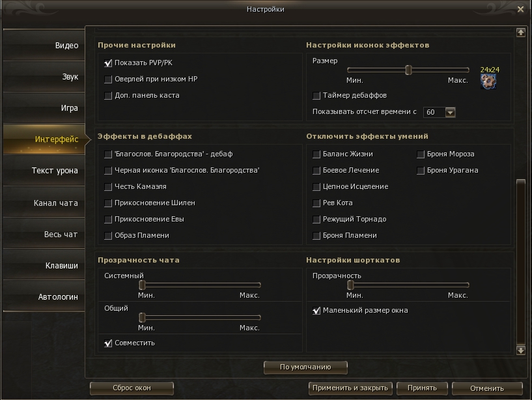Enable Честь Камаэля debuff effect
The width and height of the screenshot is (532, 400).
pyautogui.click(x=108, y=187)
